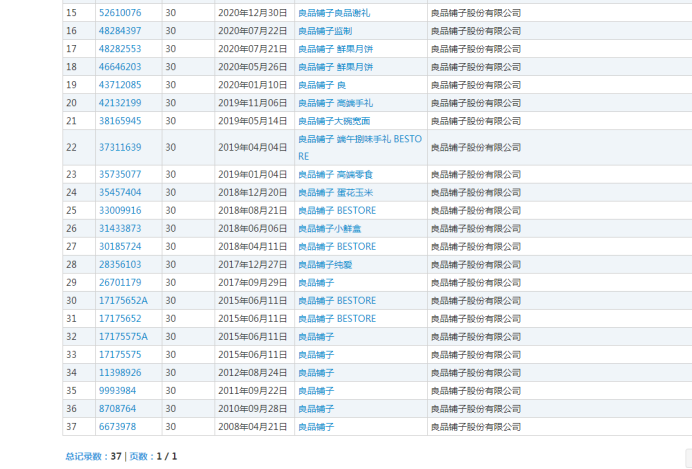Open trademark name link in row 20
This screenshot has width=692, height=469.
pos(335,103)
